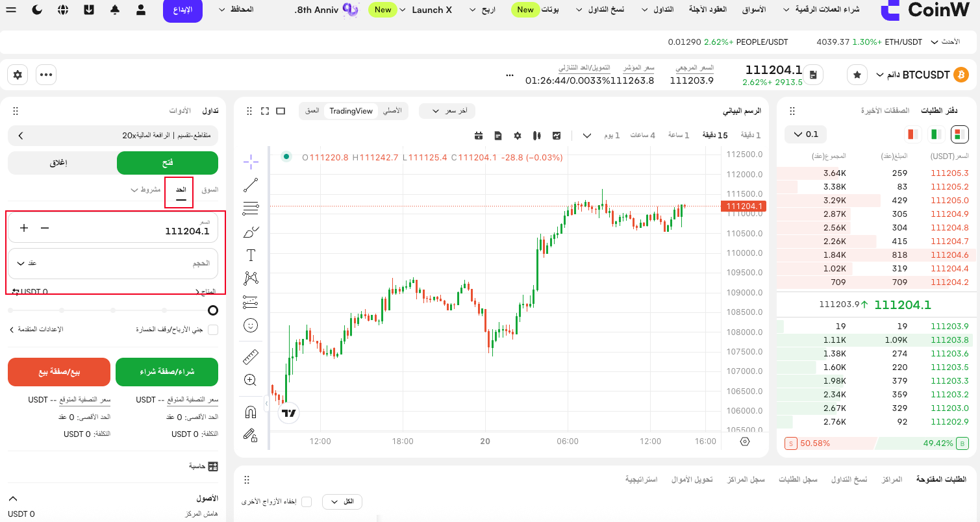Open the عدد unit dropdown in size field
The image size is (980, 522).
click(27, 264)
